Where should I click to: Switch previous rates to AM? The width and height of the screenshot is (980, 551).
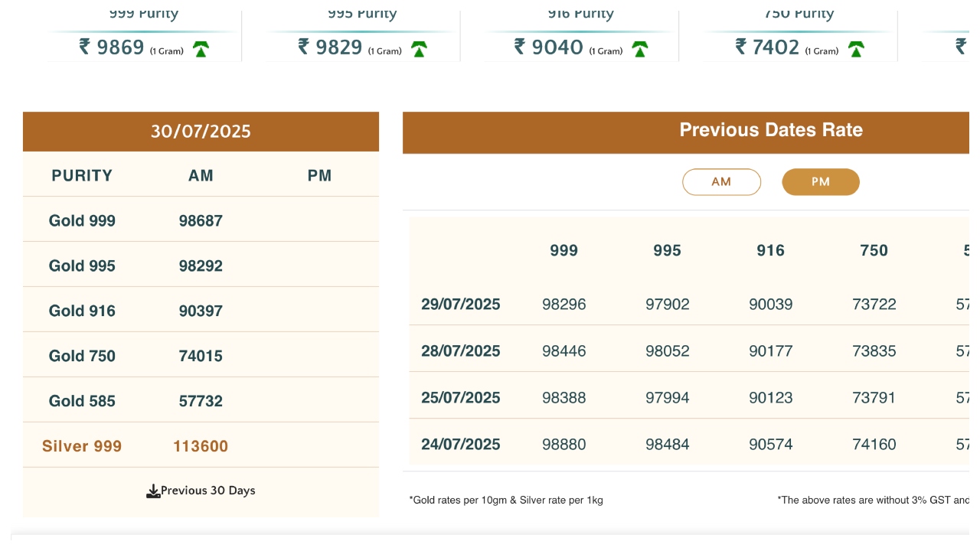click(721, 182)
